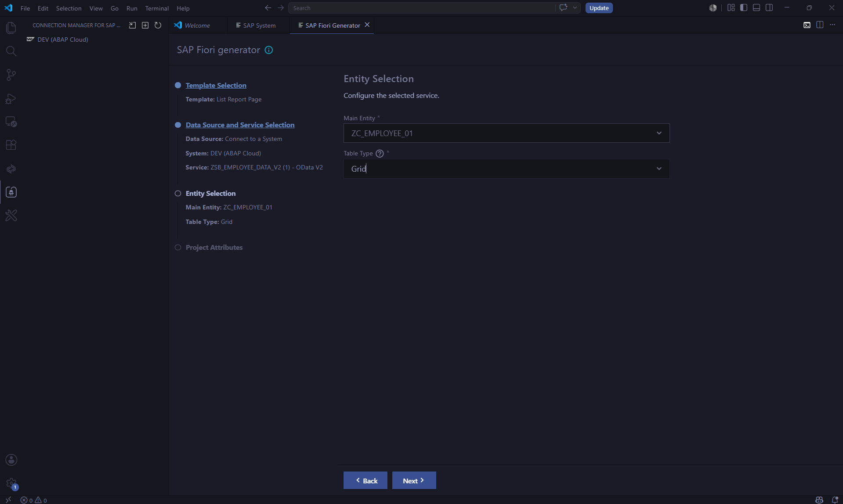This screenshot has width=843, height=504.
Task: Switch to the Welcome tab
Action: [198, 25]
